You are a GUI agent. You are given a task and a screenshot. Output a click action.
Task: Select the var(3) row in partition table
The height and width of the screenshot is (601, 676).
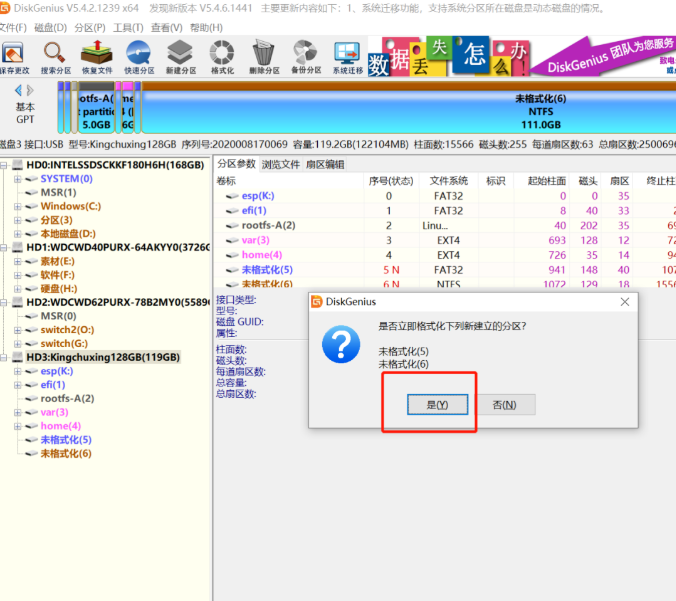coord(444,240)
